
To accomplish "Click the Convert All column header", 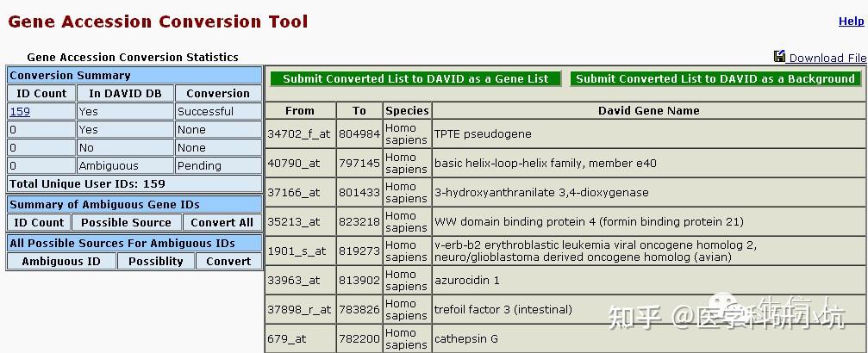I will pyautogui.click(x=222, y=222).
